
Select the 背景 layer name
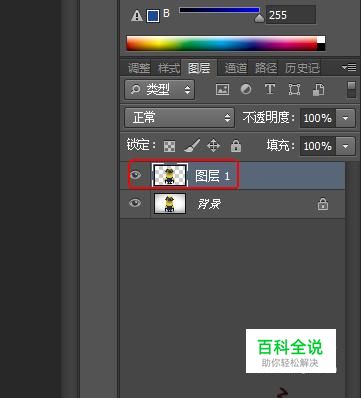(x=209, y=204)
